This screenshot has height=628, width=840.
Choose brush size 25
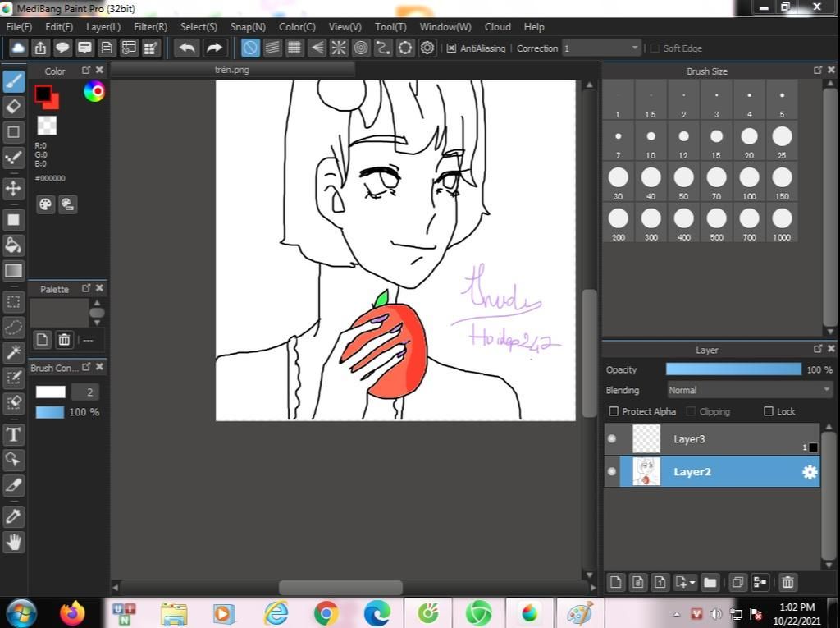[782, 140]
